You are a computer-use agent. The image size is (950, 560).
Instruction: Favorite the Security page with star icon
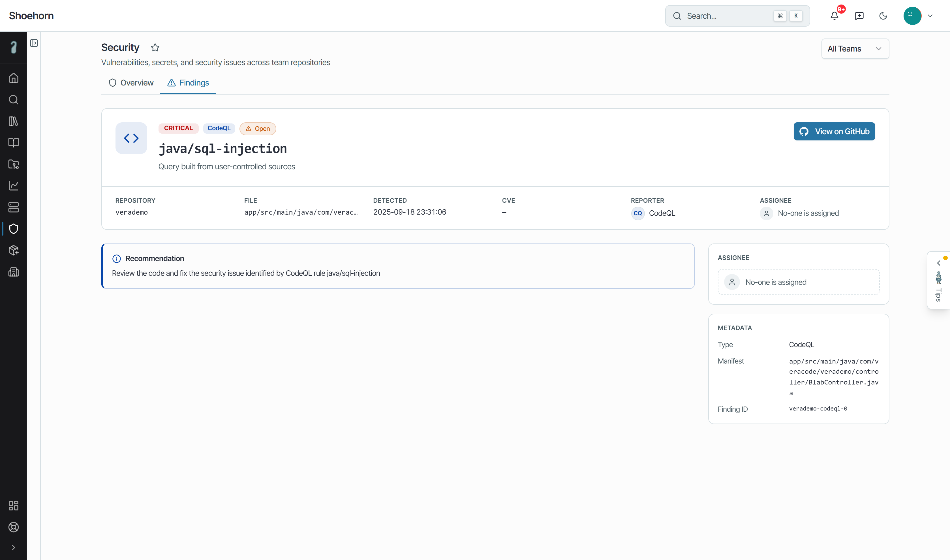(155, 48)
